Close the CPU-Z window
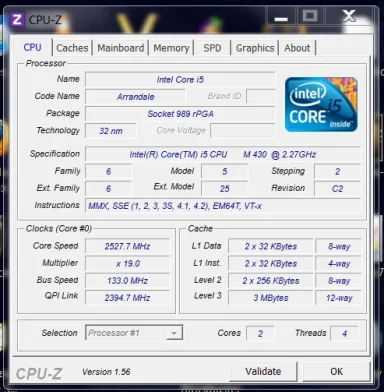The image size is (384, 392). click(349, 16)
